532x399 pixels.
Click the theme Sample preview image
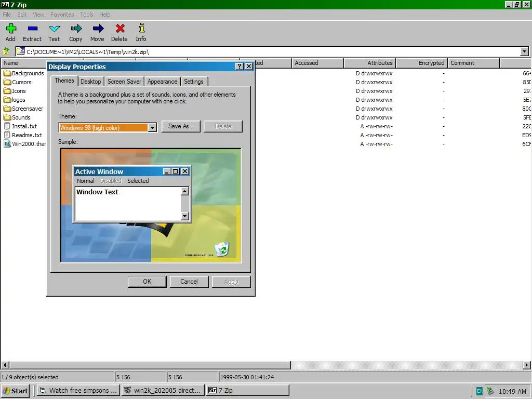click(x=151, y=205)
